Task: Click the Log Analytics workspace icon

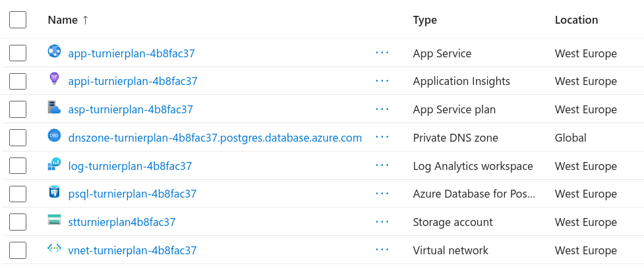Action: point(54,164)
